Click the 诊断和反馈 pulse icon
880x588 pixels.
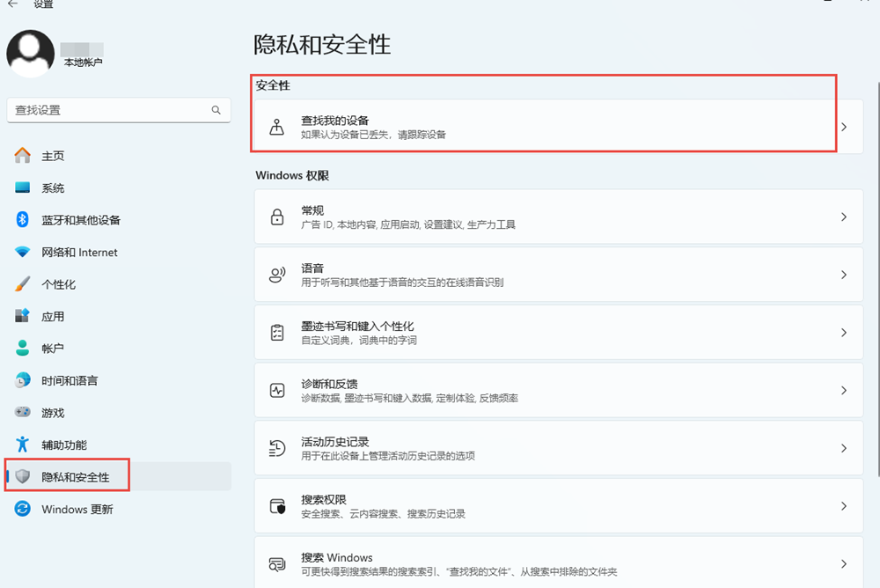click(276, 390)
